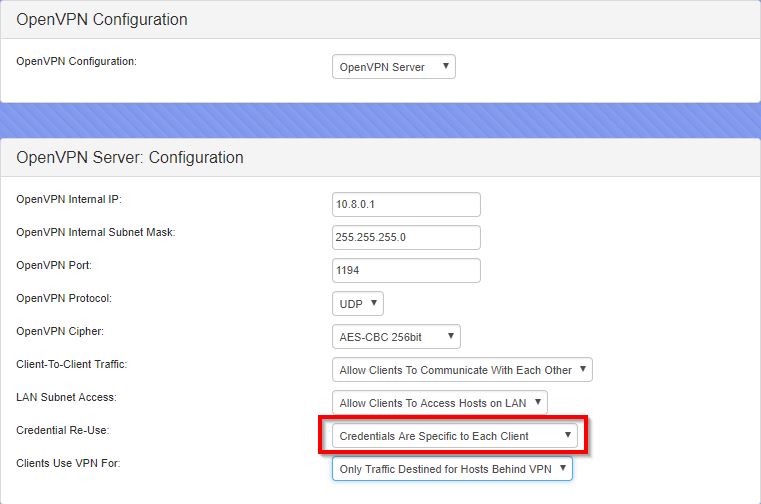Select the 'OpenVPN Configuration:' field label
761x504 pixels.
(76, 61)
